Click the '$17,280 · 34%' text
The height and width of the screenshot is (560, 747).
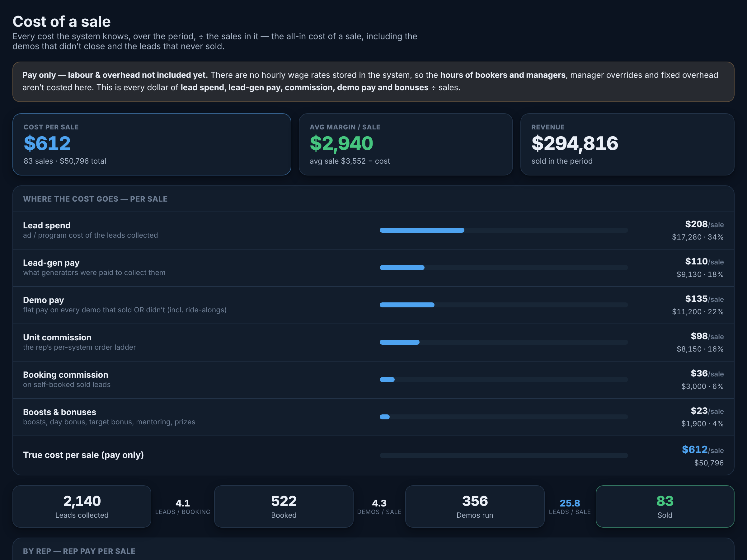click(x=698, y=237)
